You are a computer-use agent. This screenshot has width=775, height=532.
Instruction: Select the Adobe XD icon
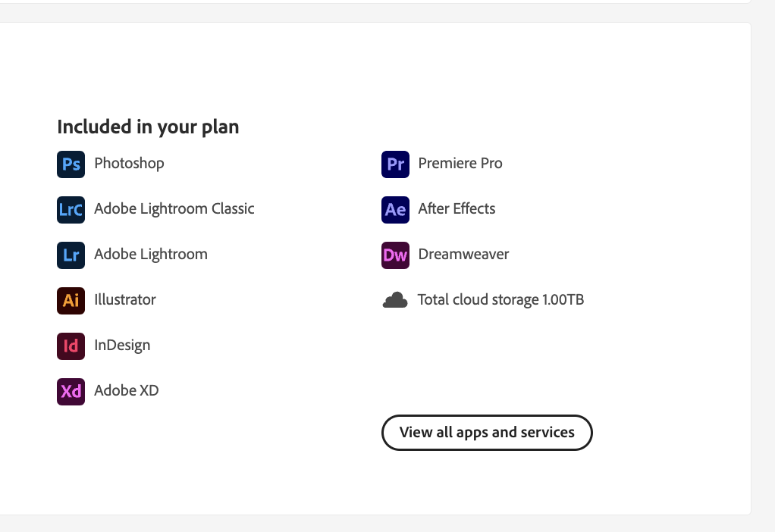coord(71,391)
